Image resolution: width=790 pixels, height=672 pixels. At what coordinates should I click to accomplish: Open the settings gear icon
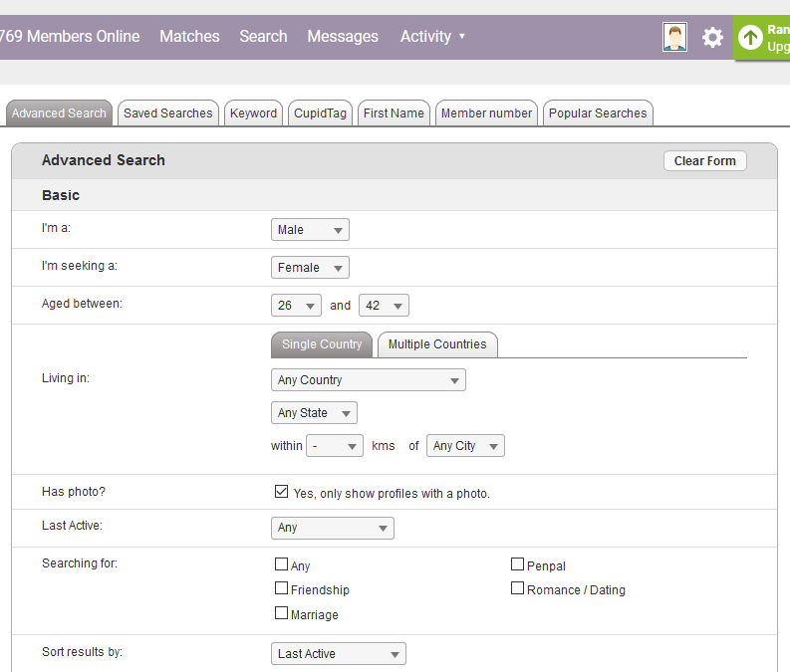712,38
